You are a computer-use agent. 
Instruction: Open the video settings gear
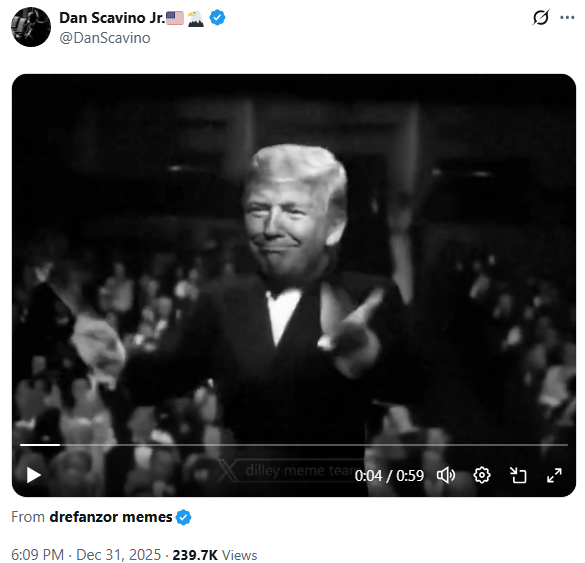coord(482,475)
